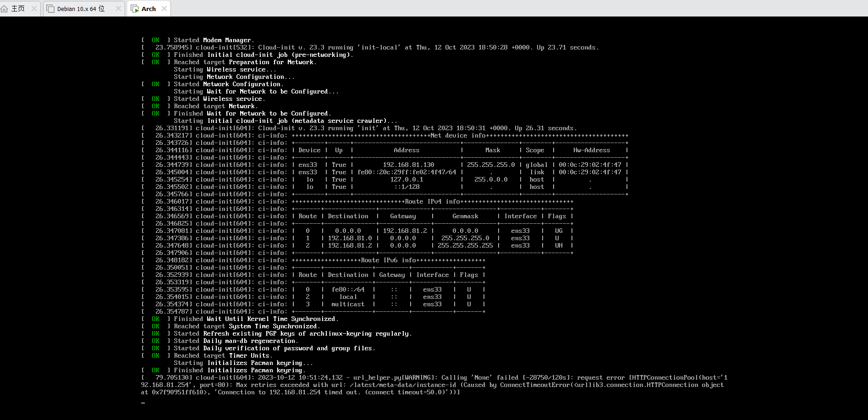Click the 'UG' flag in IPv4 route table
The height and width of the screenshot is (420, 868).
click(x=559, y=231)
